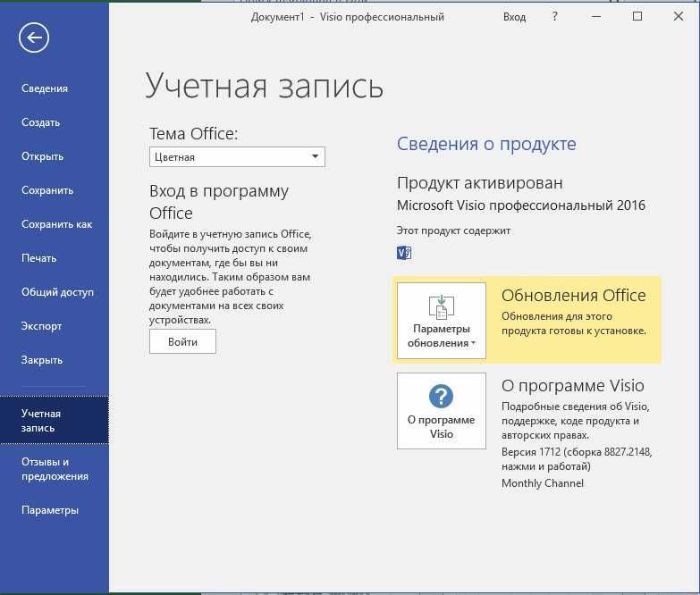Minimize the Visio window
This screenshot has height=595, width=700.
coord(596,16)
